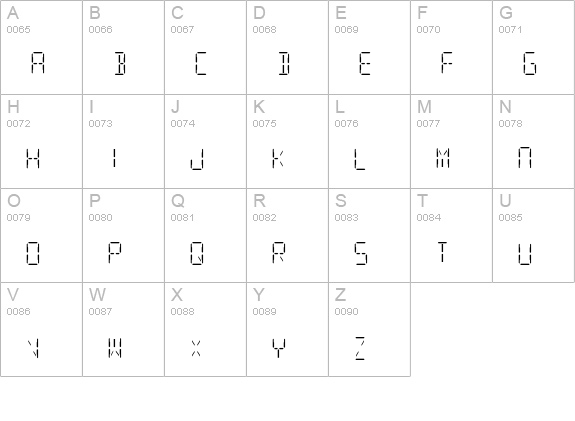
Task: Click the letter Q character cell
Action: point(205,235)
